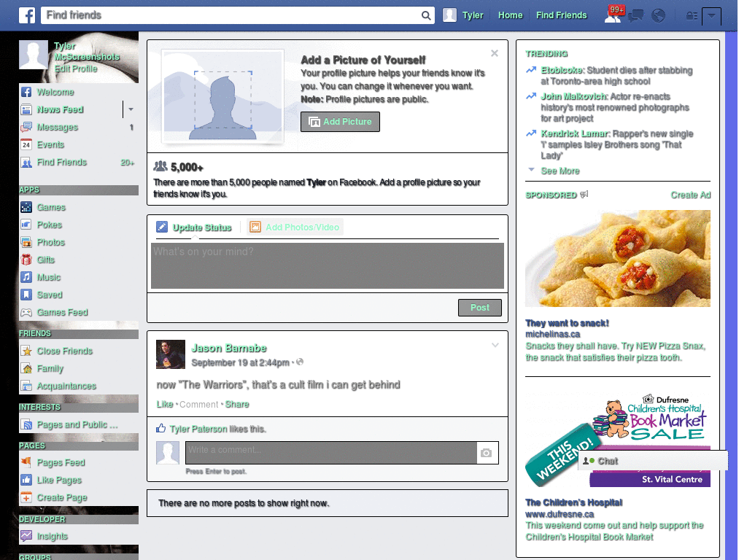Viewport: 747px width, 560px height.
Task: Open the notifications globe icon
Action: pos(659,16)
